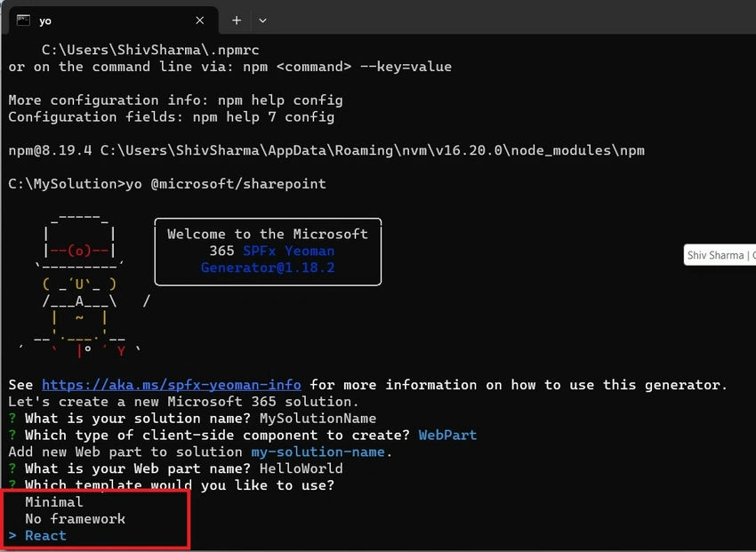Click the 'HelloWorld' web part name

tap(302, 468)
